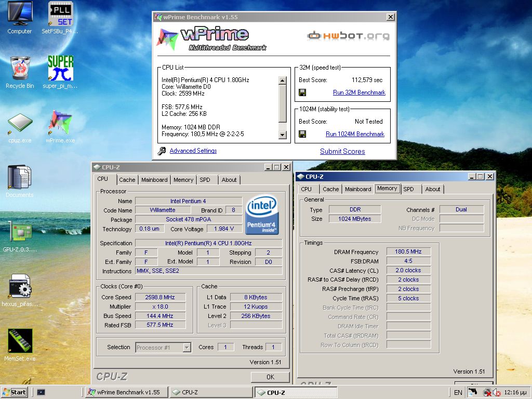The image size is (532, 399).
Task: Click the wrench icon next to Advanced Settings
Action: point(162,151)
